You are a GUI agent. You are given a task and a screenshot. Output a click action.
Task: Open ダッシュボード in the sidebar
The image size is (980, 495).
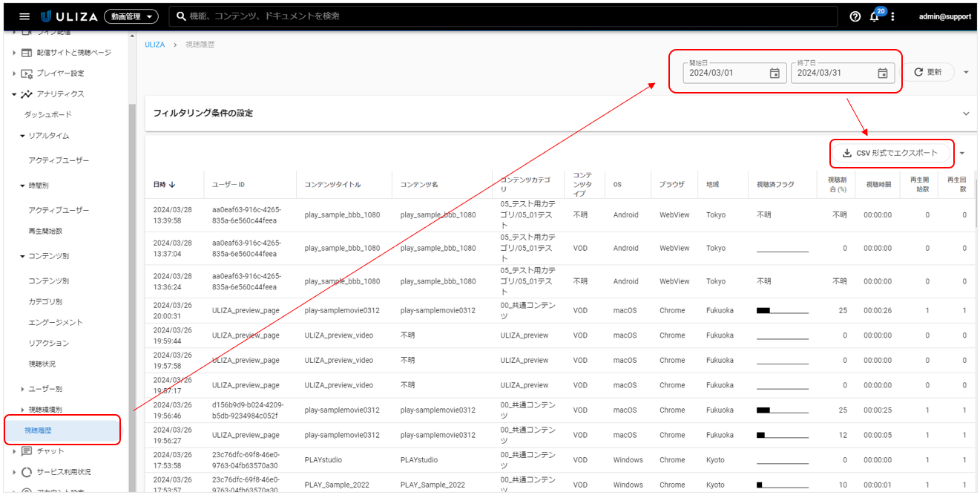pos(47,115)
